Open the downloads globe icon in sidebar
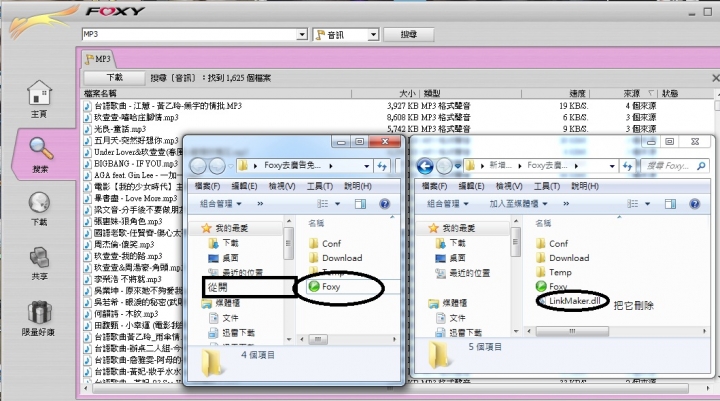Image resolution: width=720 pixels, height=401 pixels. pos(39,203)
